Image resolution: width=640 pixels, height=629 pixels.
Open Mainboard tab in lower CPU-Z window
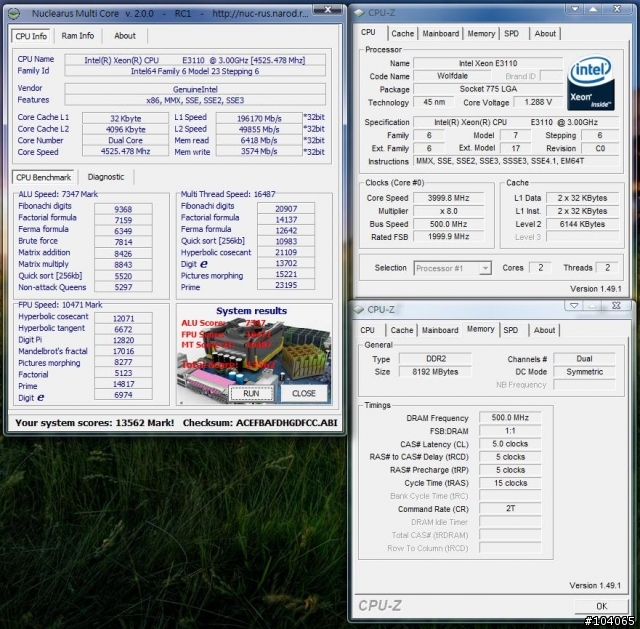click(x=440, y=330)
